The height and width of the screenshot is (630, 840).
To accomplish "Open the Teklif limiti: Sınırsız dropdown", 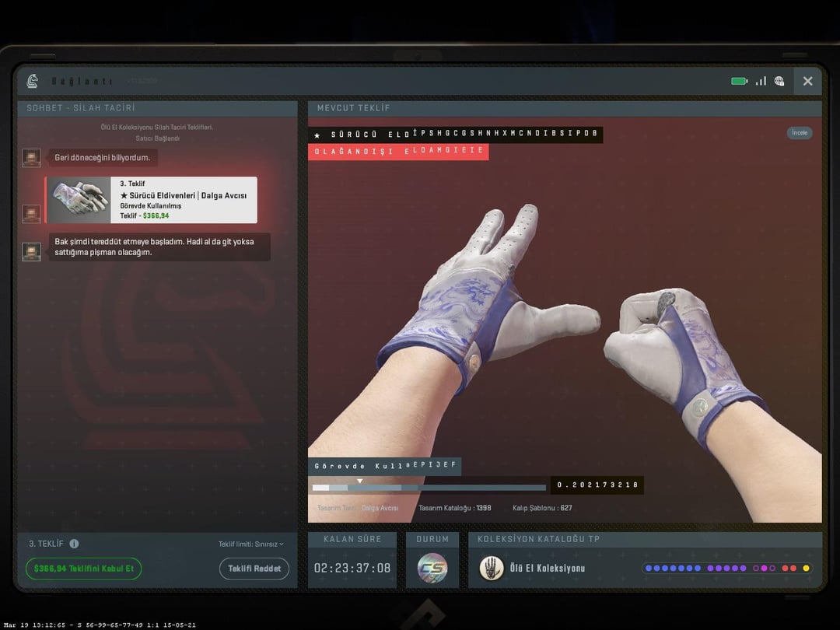I will 250,544.
